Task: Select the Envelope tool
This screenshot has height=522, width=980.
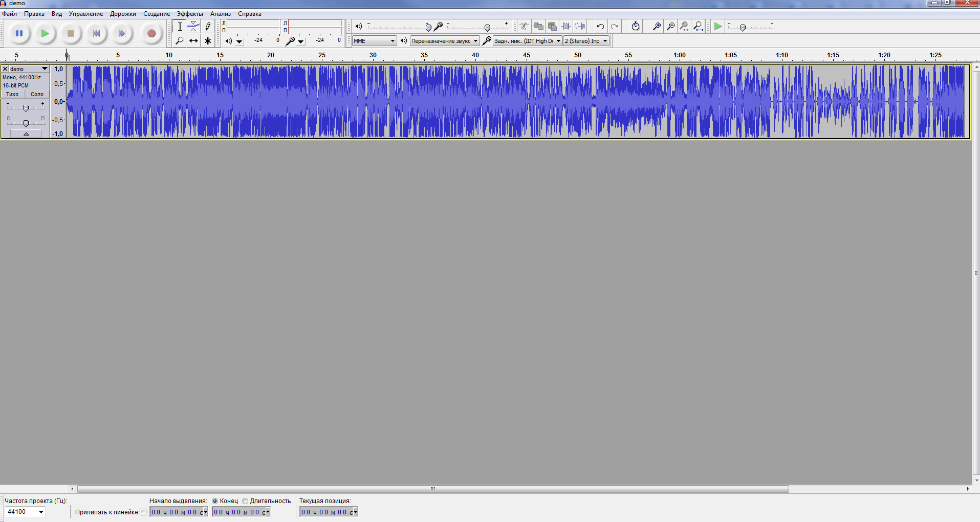Action: [x=193, y=27]
